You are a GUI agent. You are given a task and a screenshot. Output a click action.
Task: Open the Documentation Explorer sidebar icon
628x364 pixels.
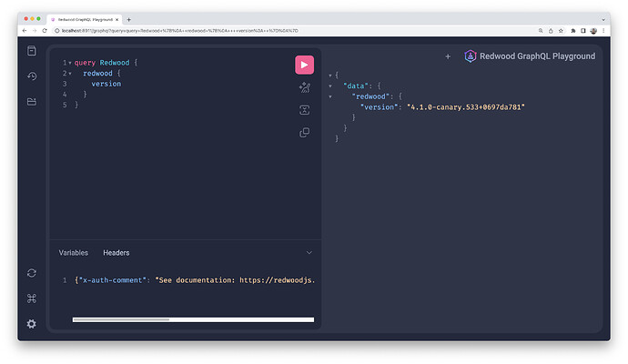(32, 50)
